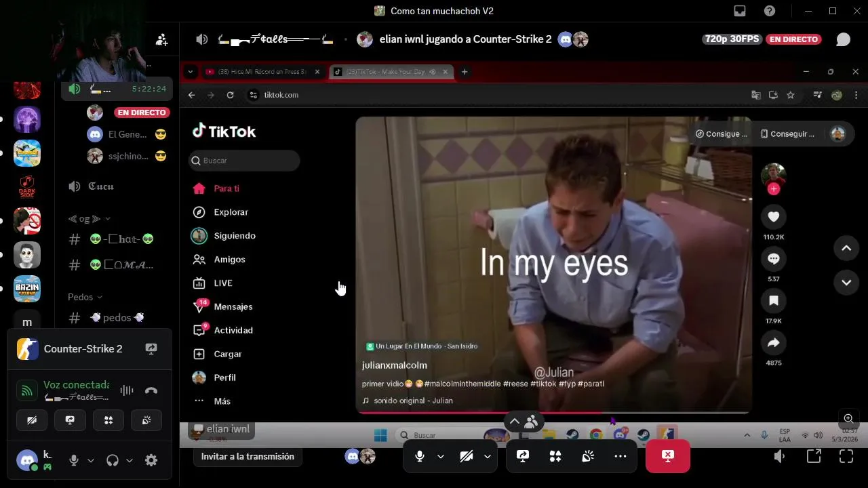The height and width of the screenshot is (488, 868).
Task: Follow creator with red plus icon
Action: pyautogui.click(x=774, y=189)
